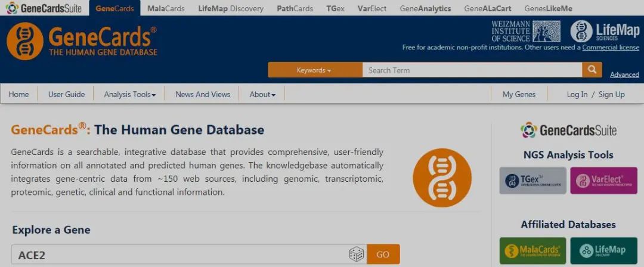
Task: Expand the Analysis Tools menu
Action: coord(130,95)
